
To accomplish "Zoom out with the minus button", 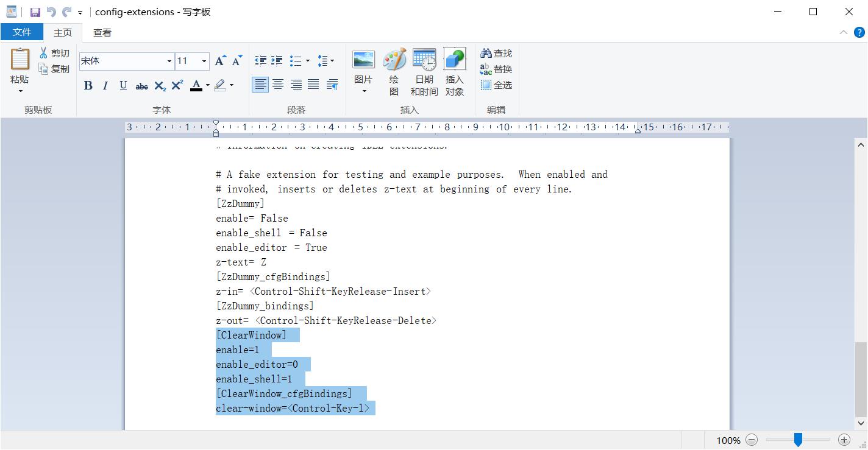I will (x=752, y=440).
